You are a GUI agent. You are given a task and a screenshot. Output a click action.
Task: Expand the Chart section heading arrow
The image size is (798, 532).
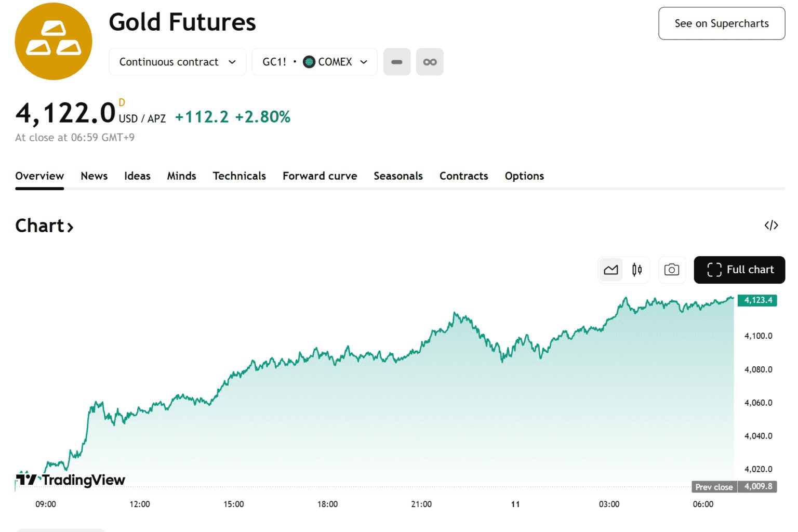coord(70,227)
